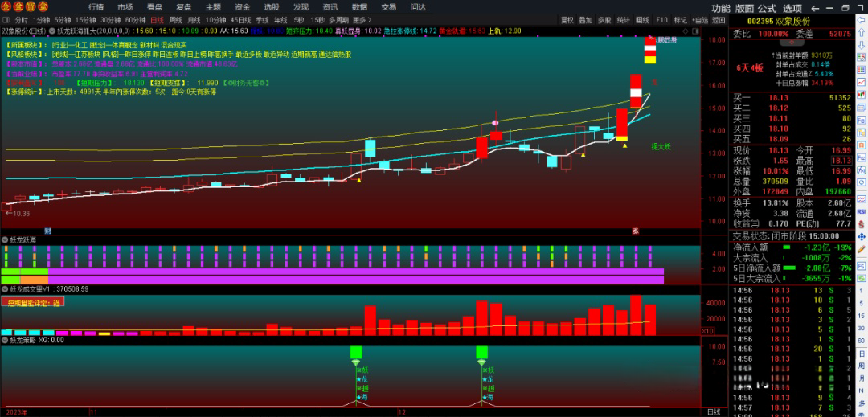Screen dimensions: 868x417
Task: Click the tall red candlestick at chart peak
Action: pos(635,91)
